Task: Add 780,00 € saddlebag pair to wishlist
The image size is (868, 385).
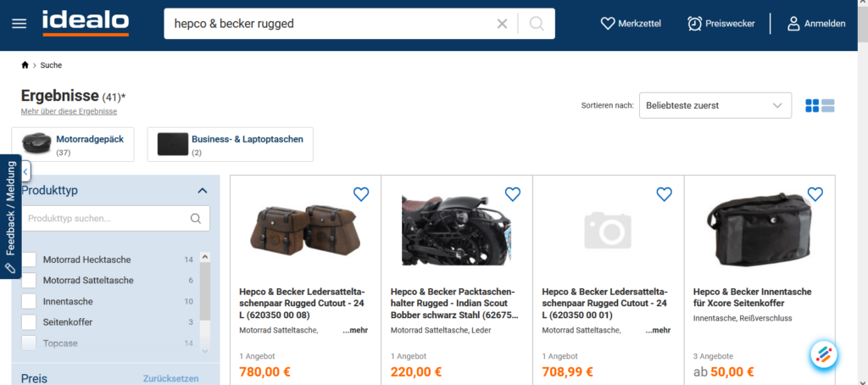Action: (x=361, y=194)
